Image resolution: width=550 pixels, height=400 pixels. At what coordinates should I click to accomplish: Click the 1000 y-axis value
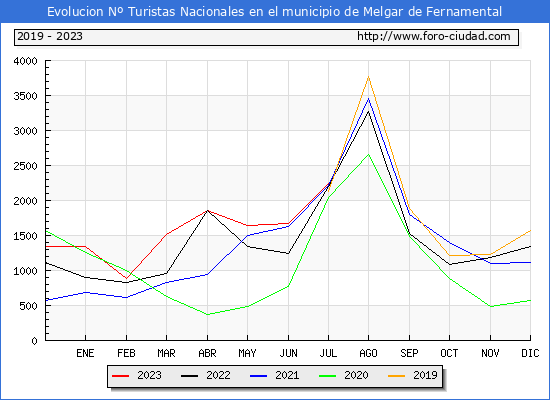pyautogui.click(x=25, y=271)
